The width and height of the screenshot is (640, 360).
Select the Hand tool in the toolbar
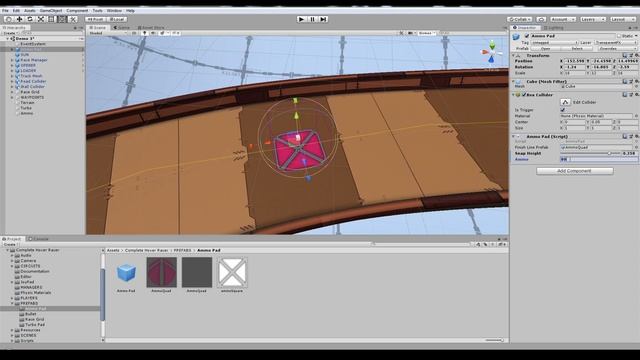pos(9,19)
